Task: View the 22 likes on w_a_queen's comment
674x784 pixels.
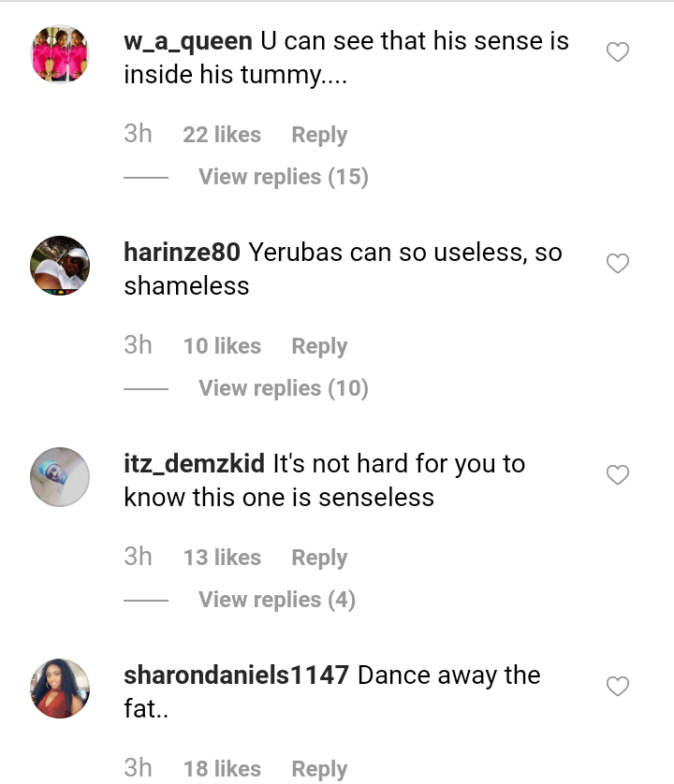Action: [222, 135]
